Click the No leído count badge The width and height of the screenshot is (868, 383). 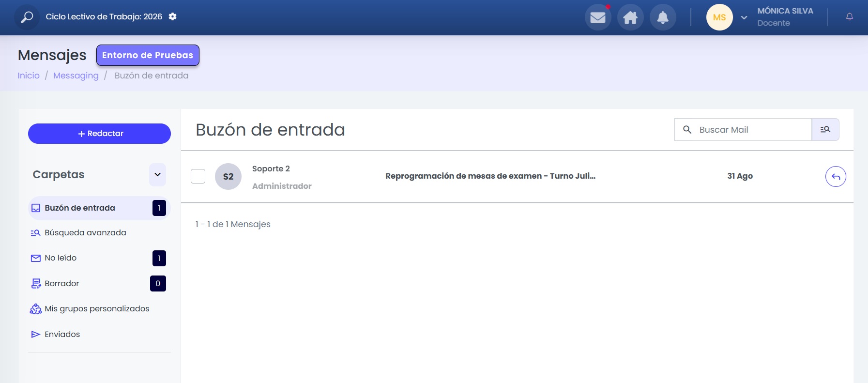coord(159,258)
